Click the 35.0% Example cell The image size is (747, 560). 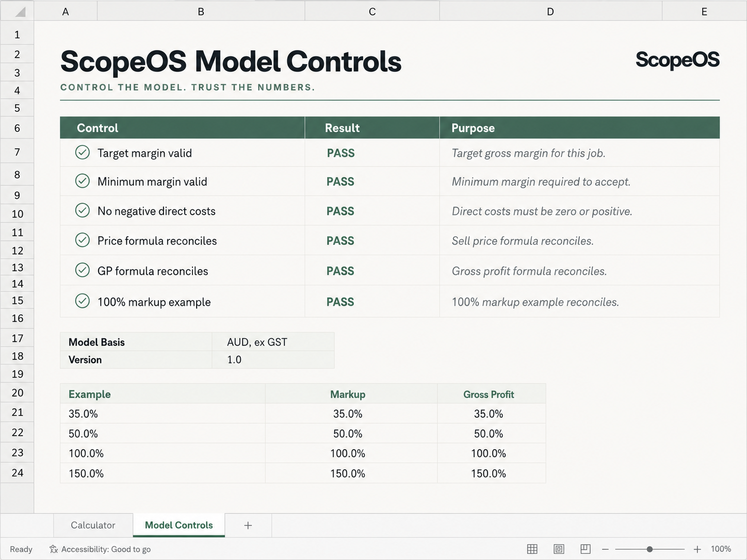click(x=163, y=414)
